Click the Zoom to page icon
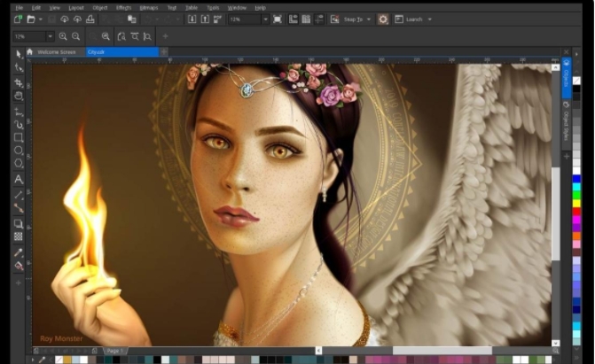Screen dimensions: 595x364 click(121, 36)
